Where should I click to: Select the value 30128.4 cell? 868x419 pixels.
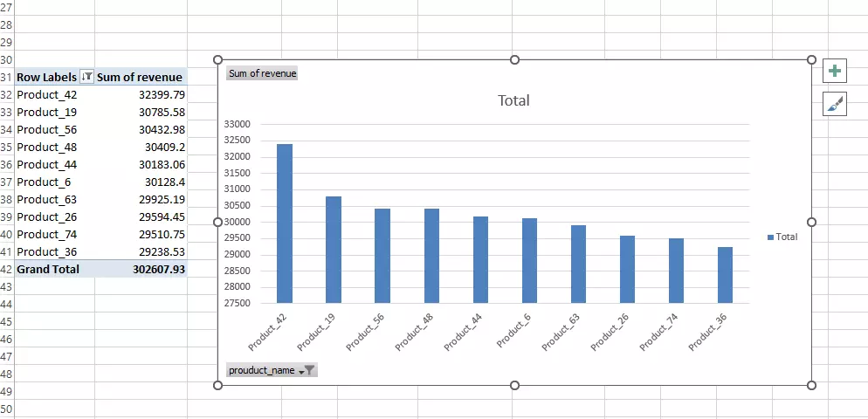coord(141,182)
